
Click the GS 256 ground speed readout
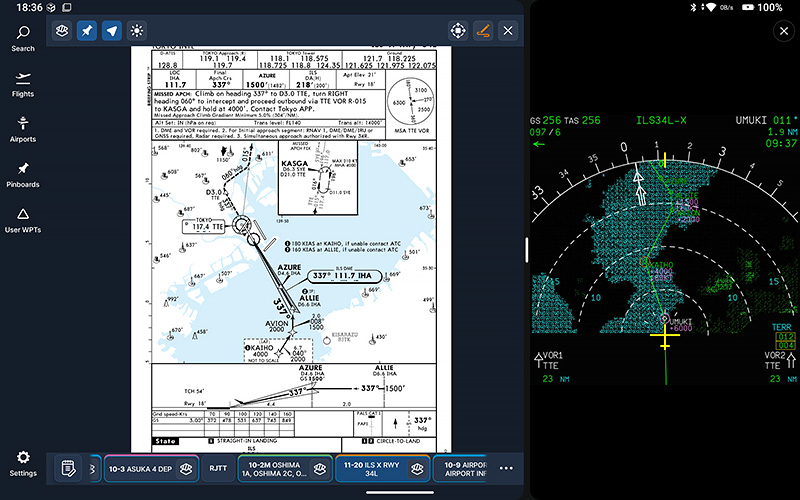(x=545, y=121)
